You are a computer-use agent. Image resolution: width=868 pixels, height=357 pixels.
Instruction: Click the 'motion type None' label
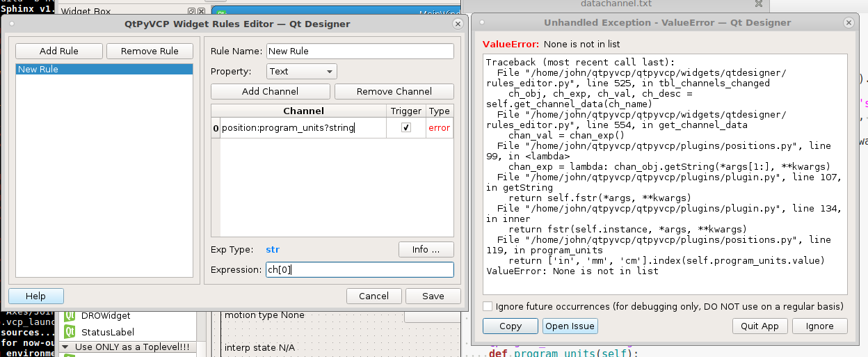coord(264,315)
